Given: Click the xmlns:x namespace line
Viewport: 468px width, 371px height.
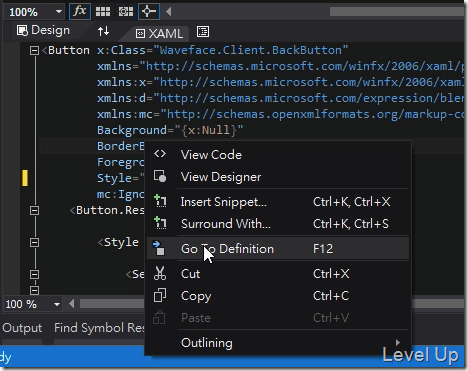Looking at the screenshot, I should point(280,82).
